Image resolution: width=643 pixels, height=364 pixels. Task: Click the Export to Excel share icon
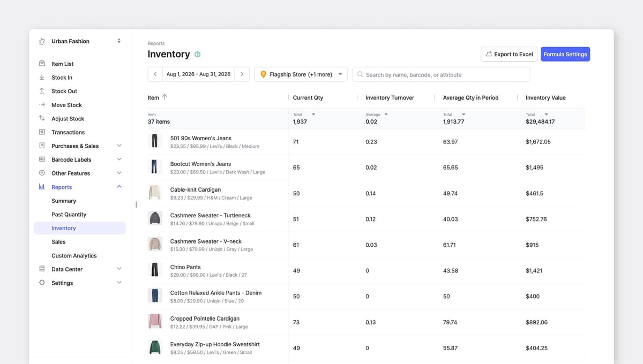(x=489, y=54)
